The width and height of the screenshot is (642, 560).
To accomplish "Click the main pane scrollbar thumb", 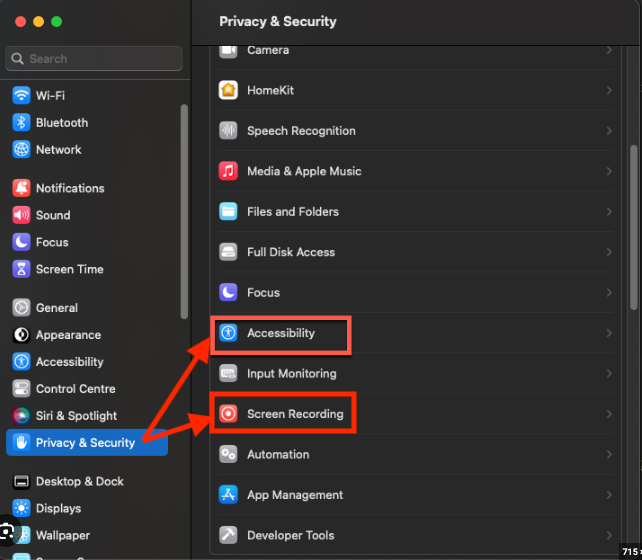I will (x=634, y=227).
